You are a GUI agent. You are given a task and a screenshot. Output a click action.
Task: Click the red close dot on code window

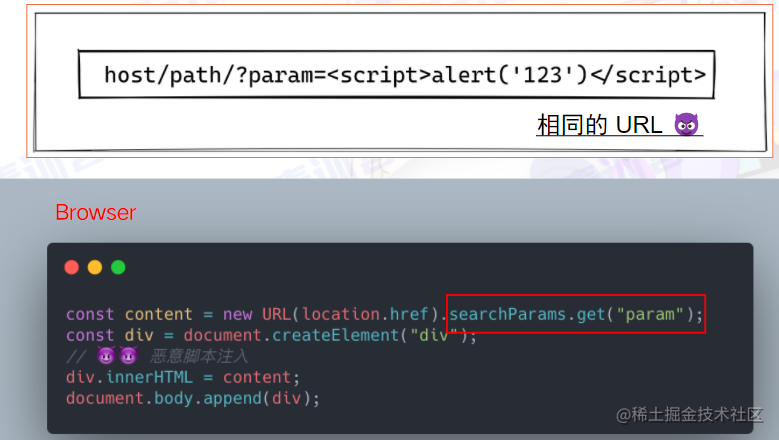point(72,267)
